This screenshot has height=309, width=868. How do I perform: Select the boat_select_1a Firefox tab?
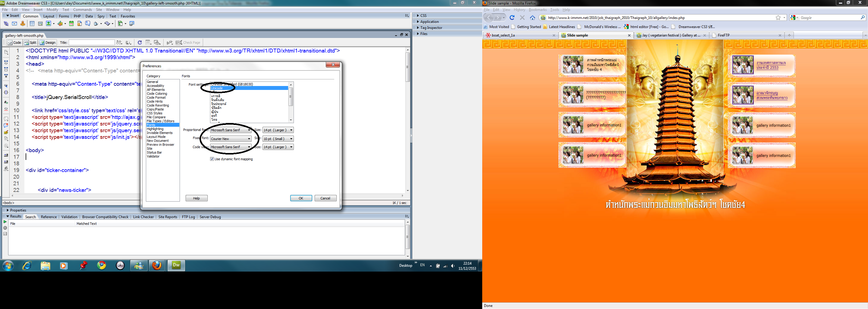520,35
